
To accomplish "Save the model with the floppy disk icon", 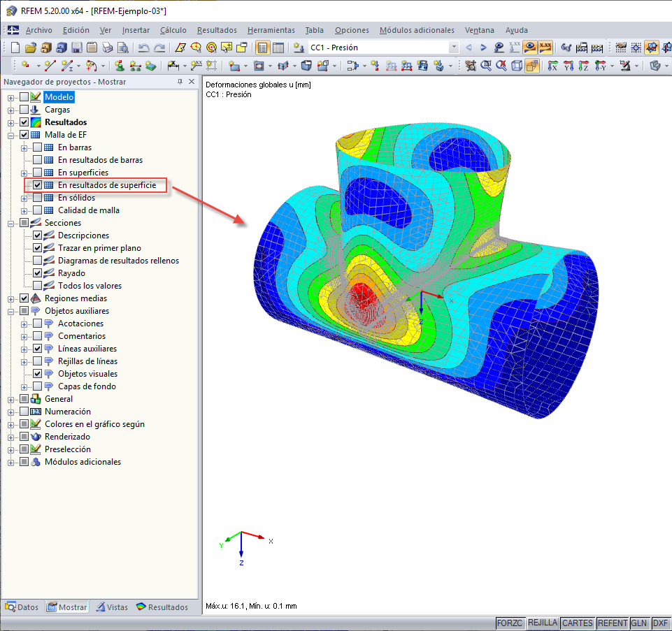I will 77,48.
